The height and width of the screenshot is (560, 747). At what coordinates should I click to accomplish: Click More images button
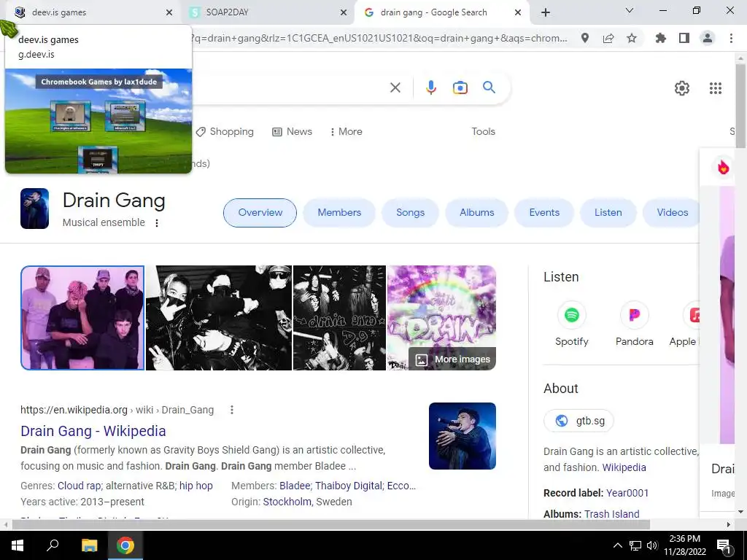click(452, 359)
